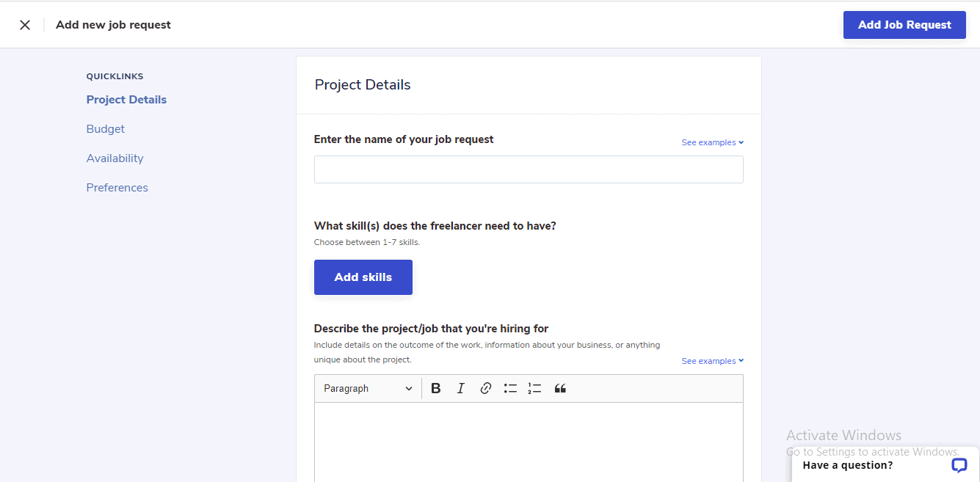Click the Add Job Request button

click(904, 25)
